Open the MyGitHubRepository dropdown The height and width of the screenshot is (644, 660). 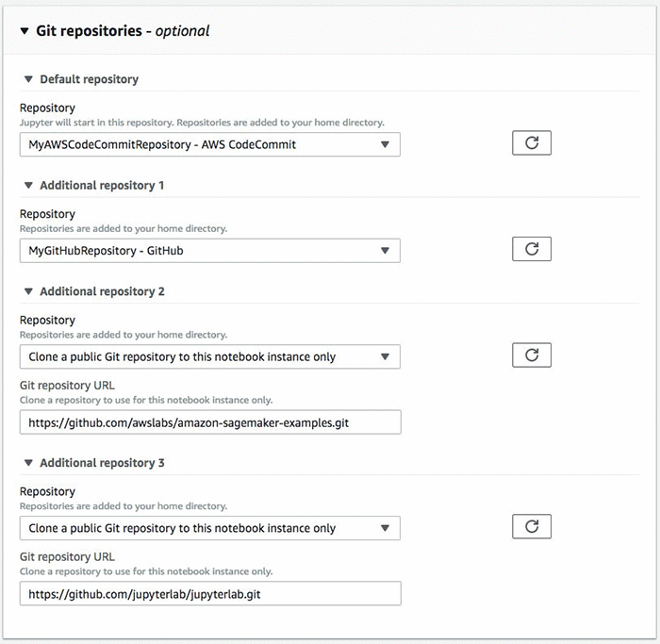[209, 250]
